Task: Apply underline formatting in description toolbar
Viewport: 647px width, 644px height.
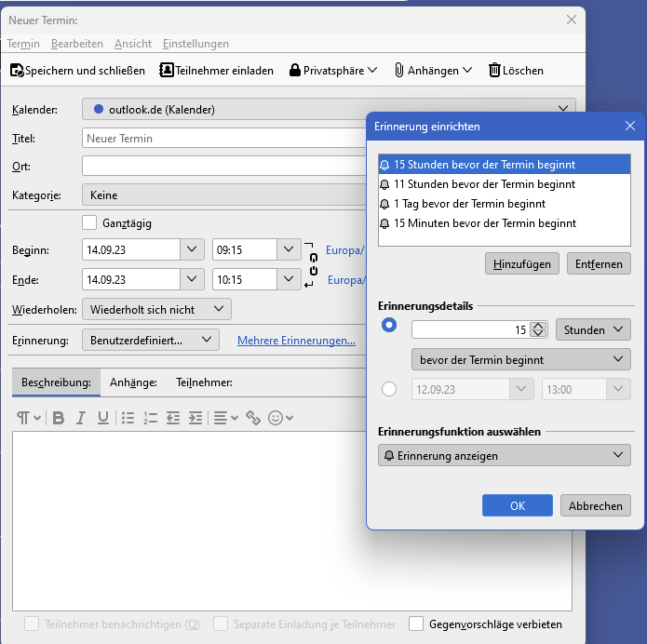Action: tap(103, 418)
